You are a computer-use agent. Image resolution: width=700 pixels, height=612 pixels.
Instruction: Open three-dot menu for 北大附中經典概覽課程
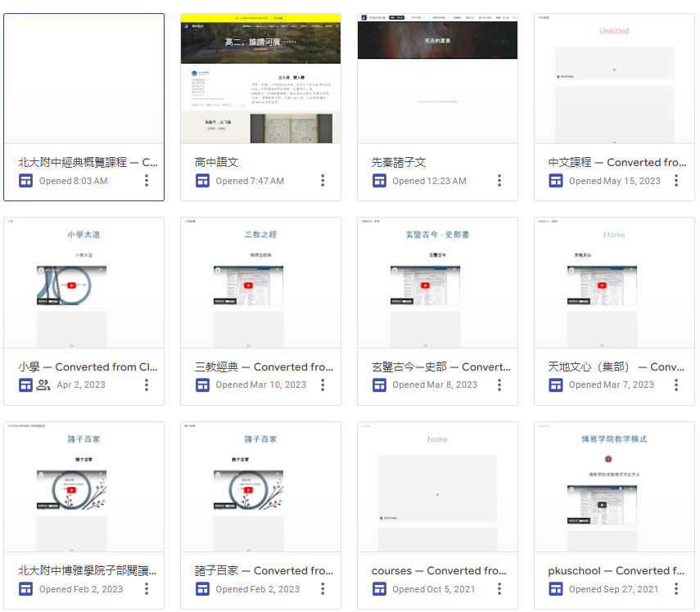tap(147, 181)
